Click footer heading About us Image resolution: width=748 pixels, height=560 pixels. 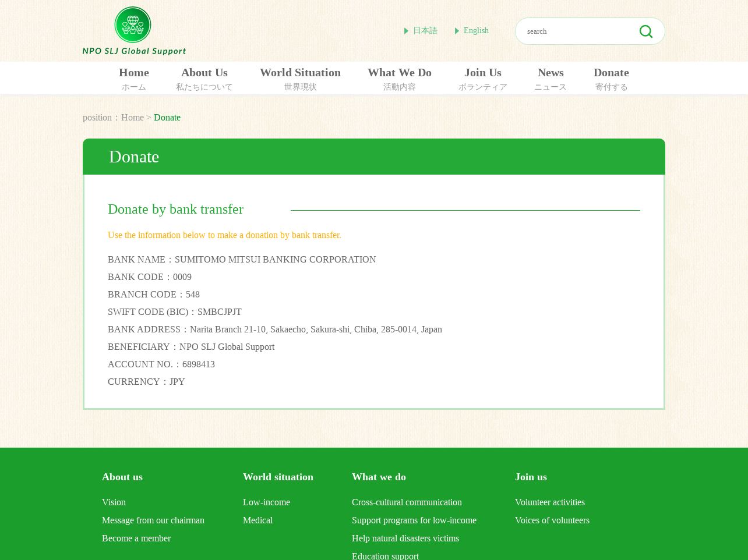pyautogui.click(x=122, y=477)
